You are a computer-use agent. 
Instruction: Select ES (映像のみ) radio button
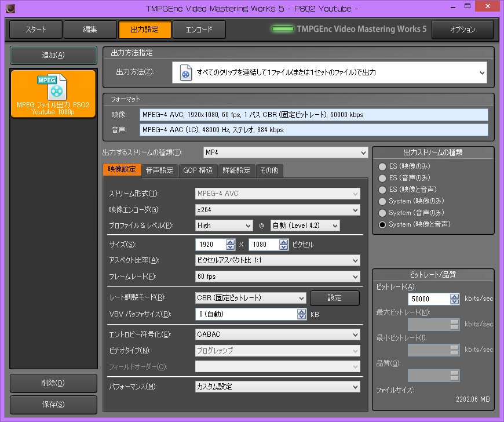(x=382, y=166)
